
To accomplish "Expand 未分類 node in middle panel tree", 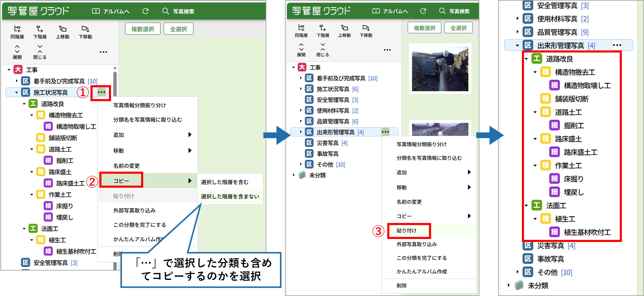I will [x=294, y=175].
